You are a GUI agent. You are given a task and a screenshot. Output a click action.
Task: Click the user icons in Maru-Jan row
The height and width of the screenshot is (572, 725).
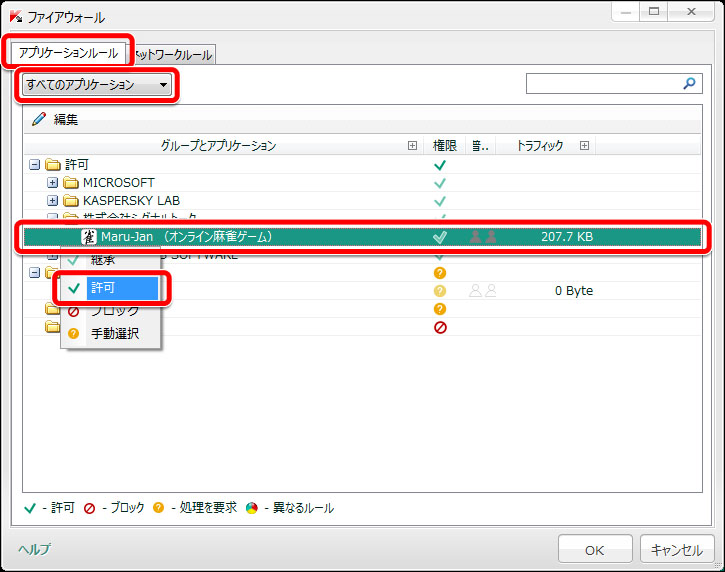(x=483, y=237)
